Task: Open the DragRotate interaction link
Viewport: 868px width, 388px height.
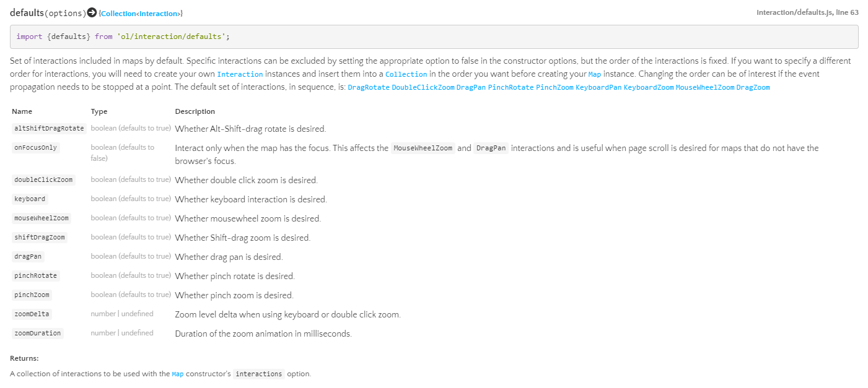Action: [x=369, y=87]
